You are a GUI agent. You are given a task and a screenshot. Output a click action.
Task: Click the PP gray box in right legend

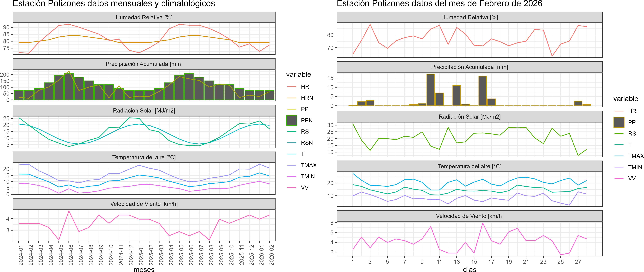pyautogui.click(x=619, y=122)
